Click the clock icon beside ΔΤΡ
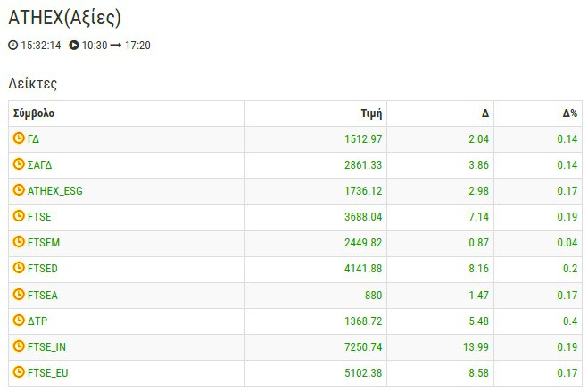Screen dimensions: 588x392 [19, 321]
